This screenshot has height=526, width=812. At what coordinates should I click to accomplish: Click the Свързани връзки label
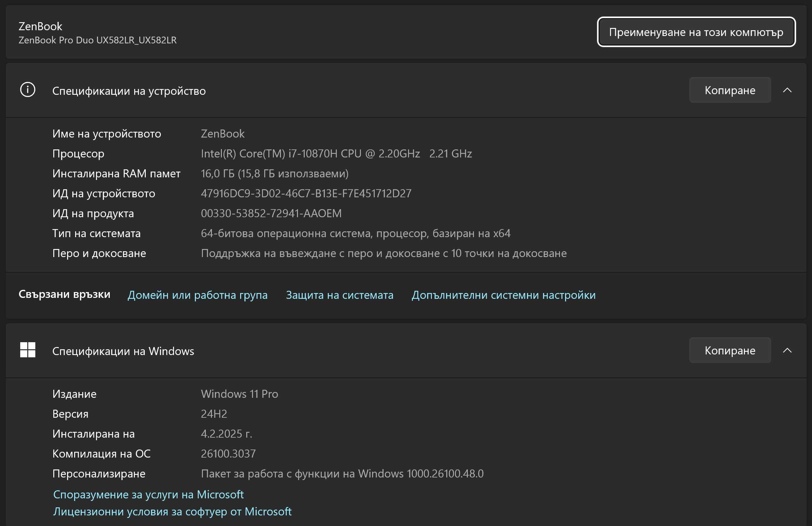[65, 294]
